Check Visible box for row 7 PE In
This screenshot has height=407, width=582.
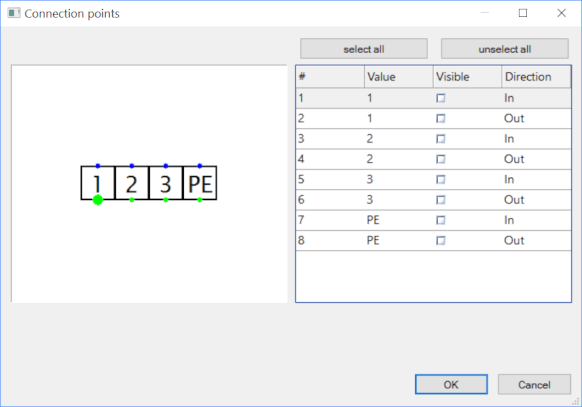[441, 220]
